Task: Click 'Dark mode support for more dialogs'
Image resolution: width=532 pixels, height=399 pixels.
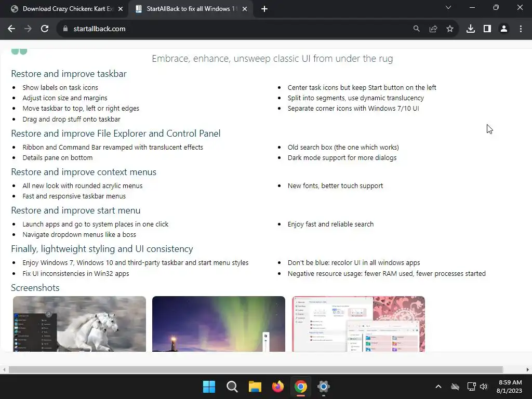Action: click(x=342, y=158)
